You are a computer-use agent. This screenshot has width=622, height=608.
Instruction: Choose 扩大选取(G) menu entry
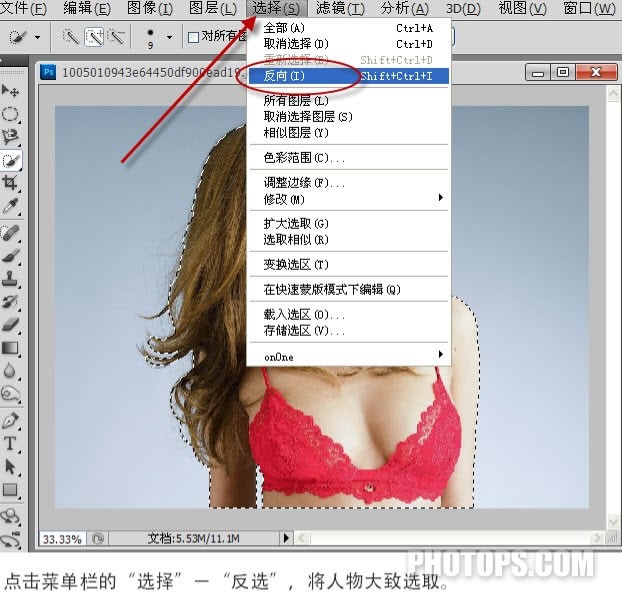tap(349, 224)
